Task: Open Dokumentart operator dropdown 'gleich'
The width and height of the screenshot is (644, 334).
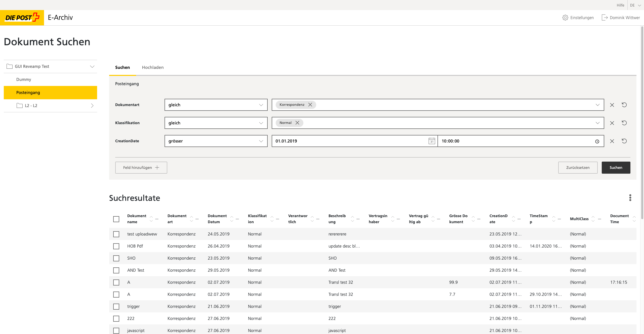Action: (216, 105)
